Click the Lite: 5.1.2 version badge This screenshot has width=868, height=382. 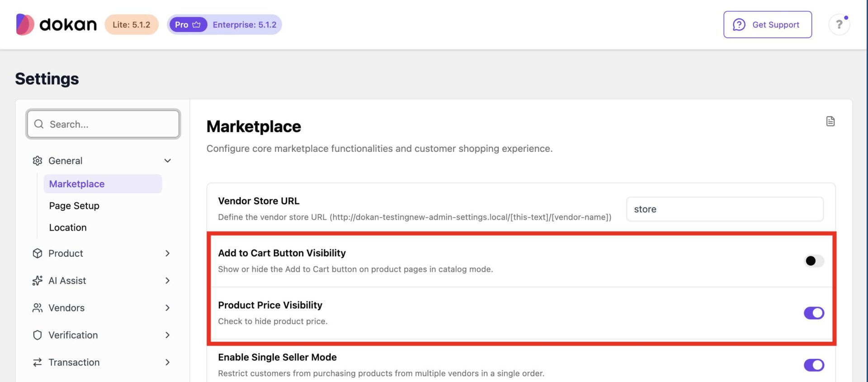click(x=132, y=24)
